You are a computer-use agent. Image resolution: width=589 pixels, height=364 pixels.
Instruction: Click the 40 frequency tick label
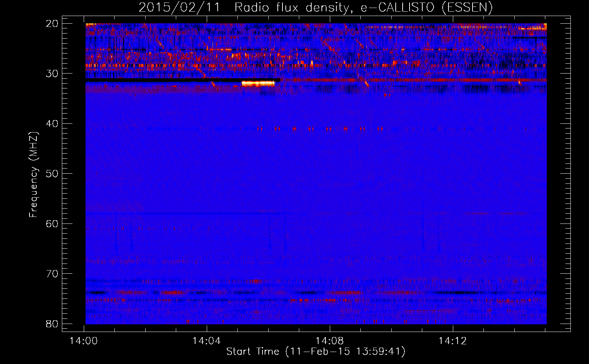coord(52,124)
